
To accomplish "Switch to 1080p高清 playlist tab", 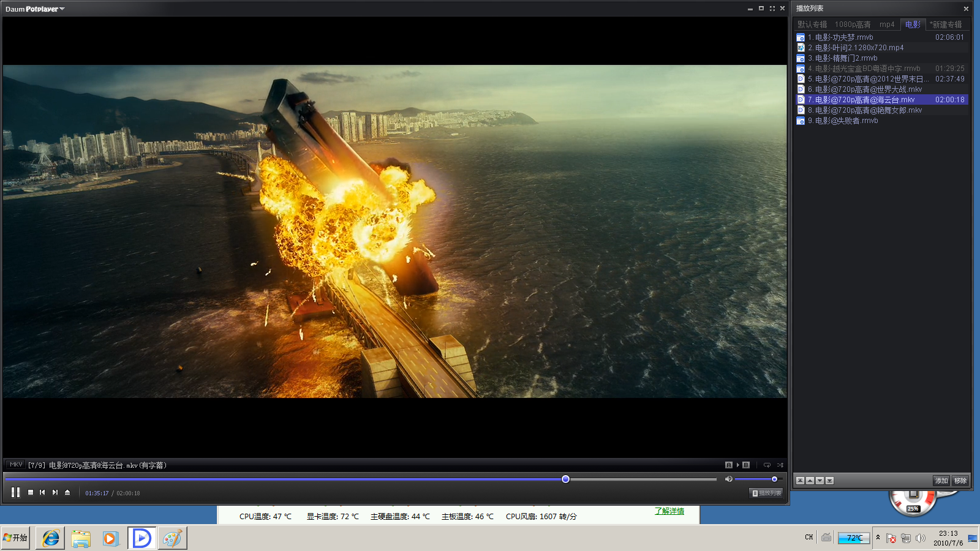I will coord(853,24).
